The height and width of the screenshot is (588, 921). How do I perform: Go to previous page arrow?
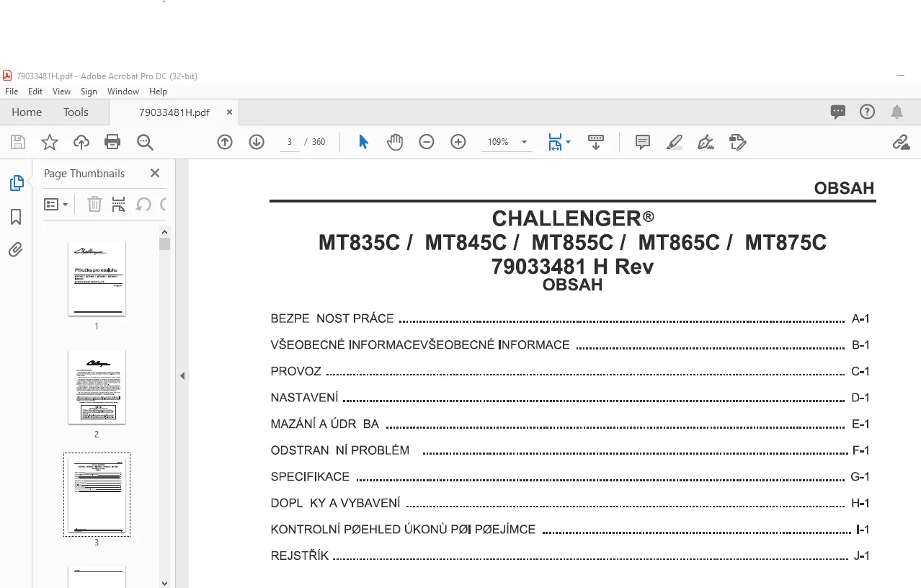tap(225, 142)
